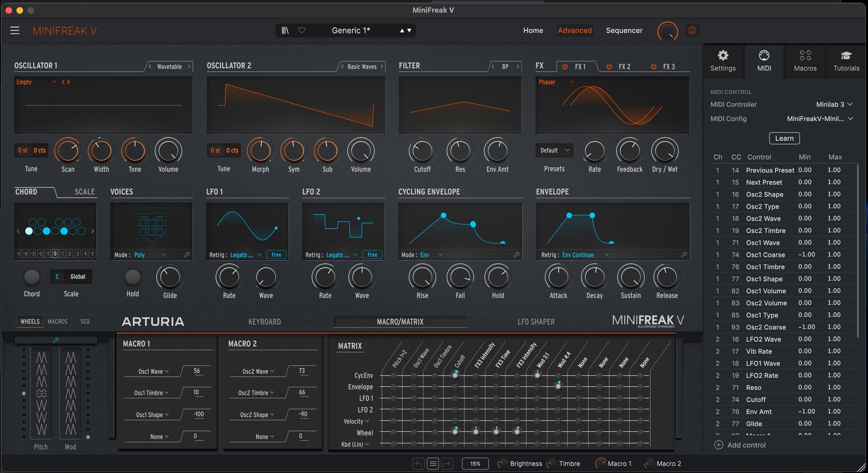The image size is (868, 473).
Task: Click the Macro 1 Osc1 Wave amount 56
Action: click(x=197, y=371)
